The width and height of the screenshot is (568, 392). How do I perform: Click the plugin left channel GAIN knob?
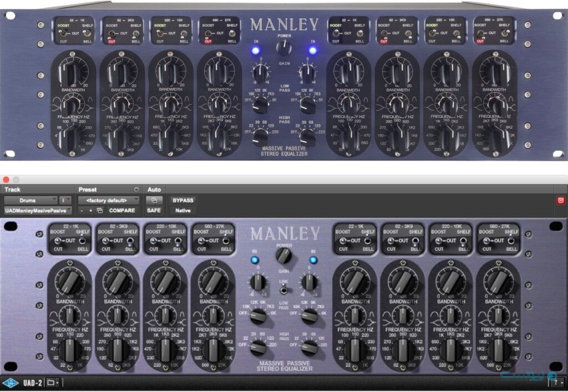point(258,282)
